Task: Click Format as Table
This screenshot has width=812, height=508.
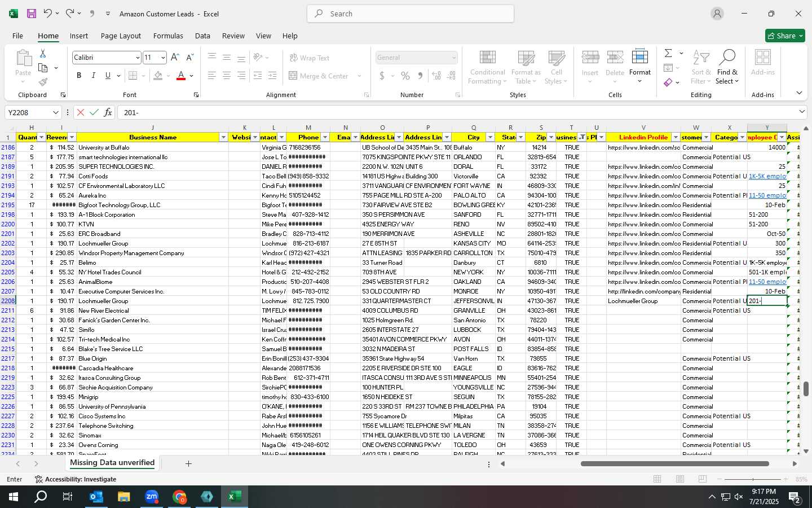Action: 526,68
